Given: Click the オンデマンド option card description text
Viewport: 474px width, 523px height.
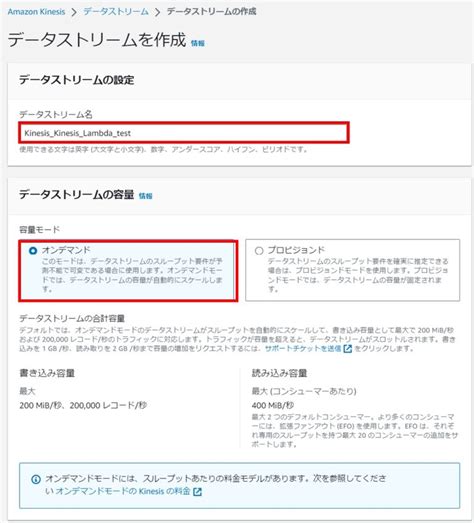Looking at the screenshot, I should tap(132, 275).
